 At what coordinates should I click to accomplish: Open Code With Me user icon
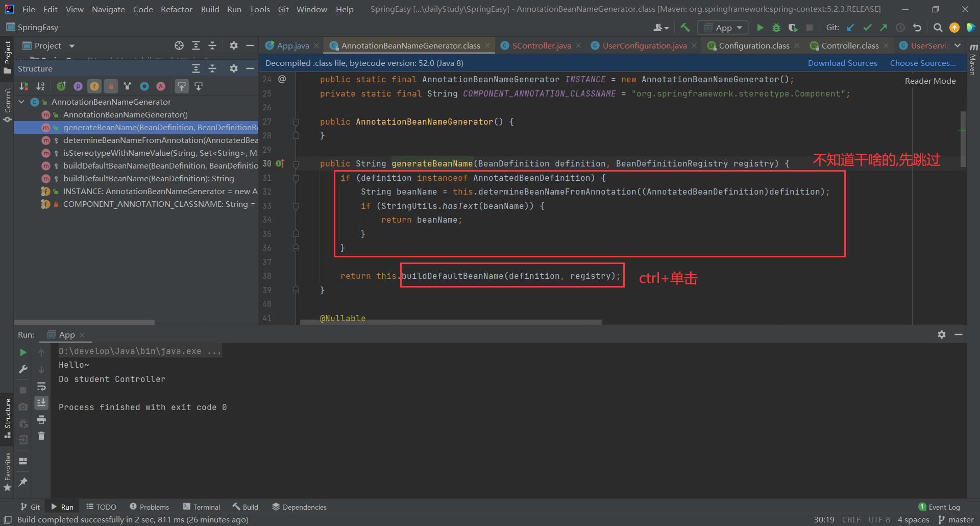[661, 28]
